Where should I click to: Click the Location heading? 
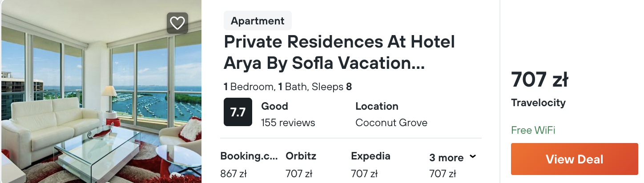coord(377,106)
